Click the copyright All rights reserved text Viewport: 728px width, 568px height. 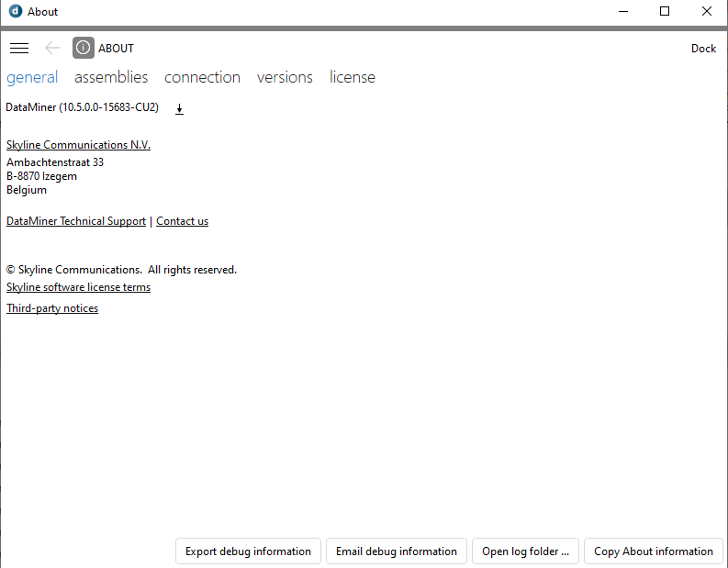point(122,270)
